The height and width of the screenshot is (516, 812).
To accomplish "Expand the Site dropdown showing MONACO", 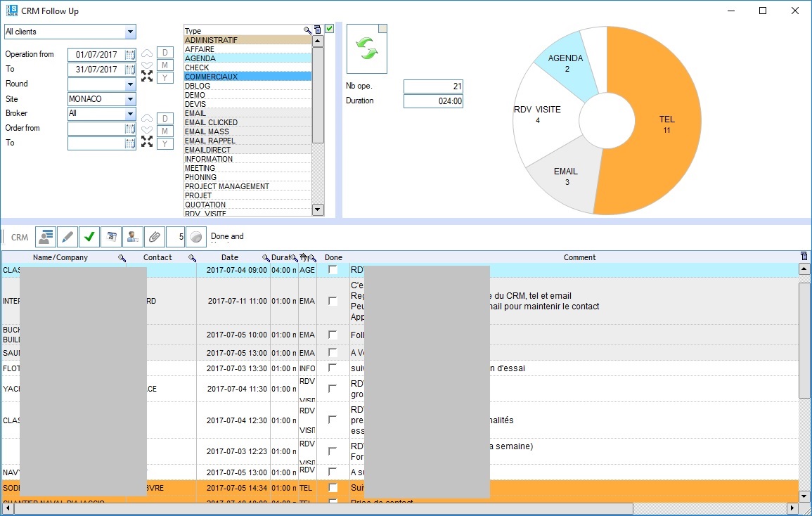I will [x=129, y=99].
